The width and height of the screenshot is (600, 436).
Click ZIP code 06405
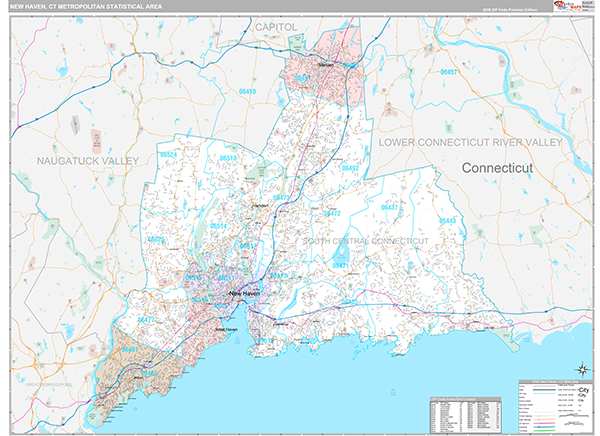point(349,302)
